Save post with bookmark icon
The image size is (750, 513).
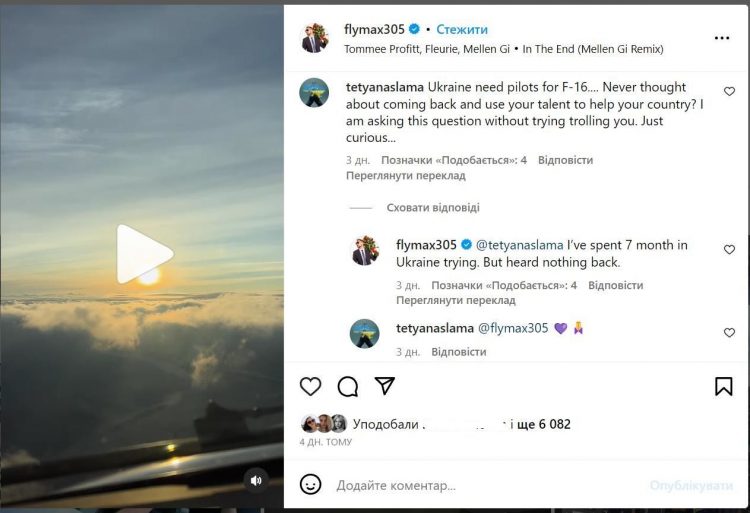click(x=724, y=386)
